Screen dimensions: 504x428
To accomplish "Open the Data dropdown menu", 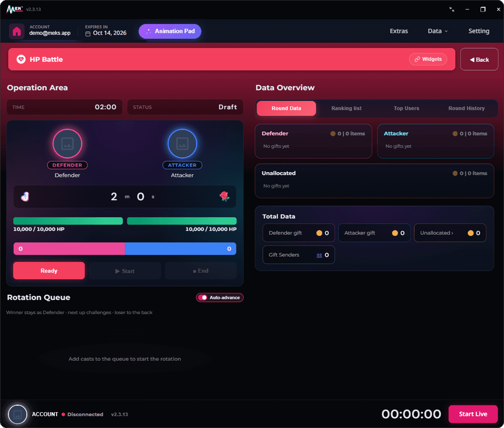I will (438, 31).
